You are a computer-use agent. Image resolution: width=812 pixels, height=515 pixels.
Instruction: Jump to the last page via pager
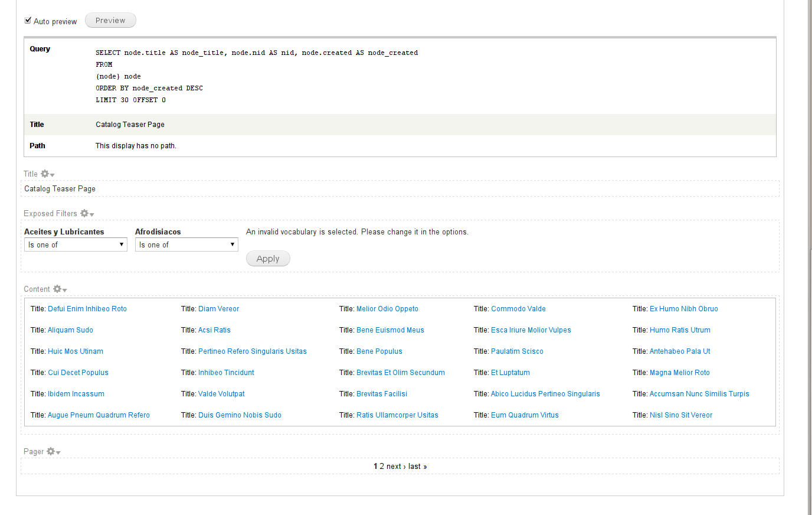414,466
